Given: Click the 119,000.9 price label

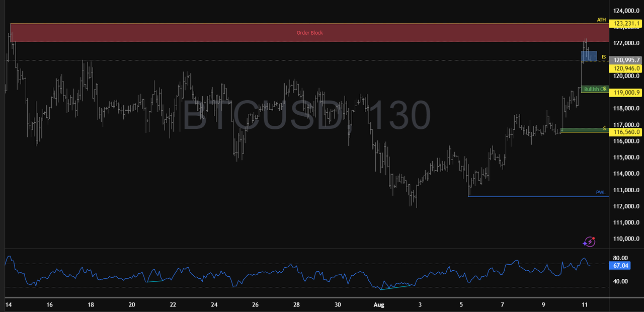Looking at the screenshot, I should [x=625, y=93].
